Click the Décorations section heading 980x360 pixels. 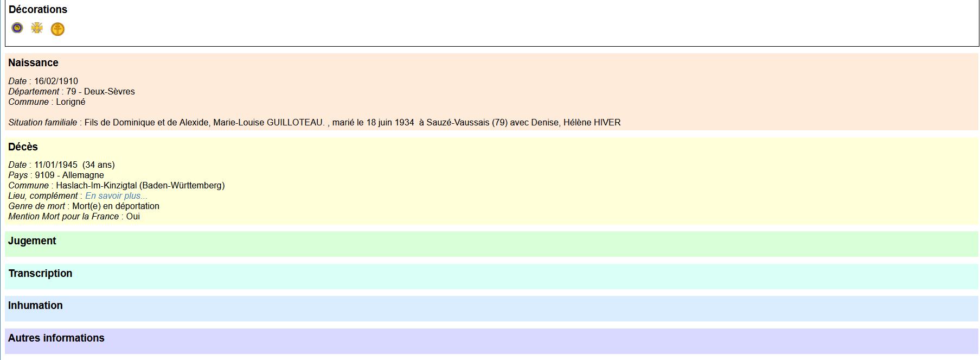coord(38,9)
